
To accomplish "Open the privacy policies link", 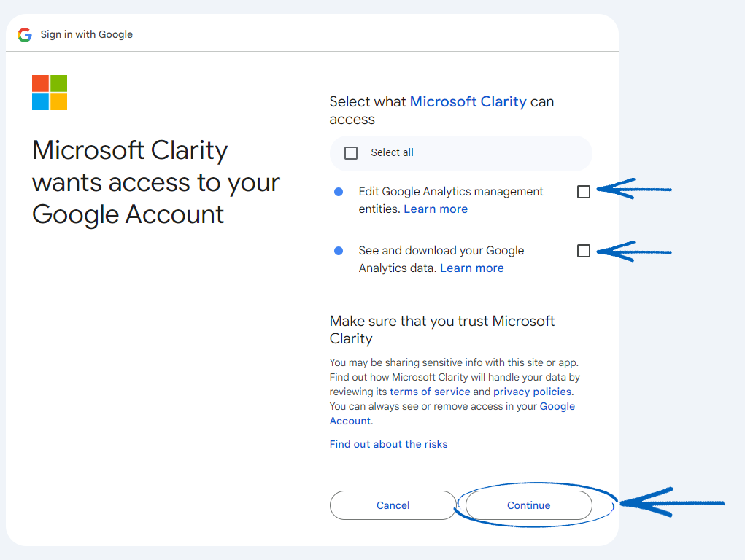I will point(532,392).
